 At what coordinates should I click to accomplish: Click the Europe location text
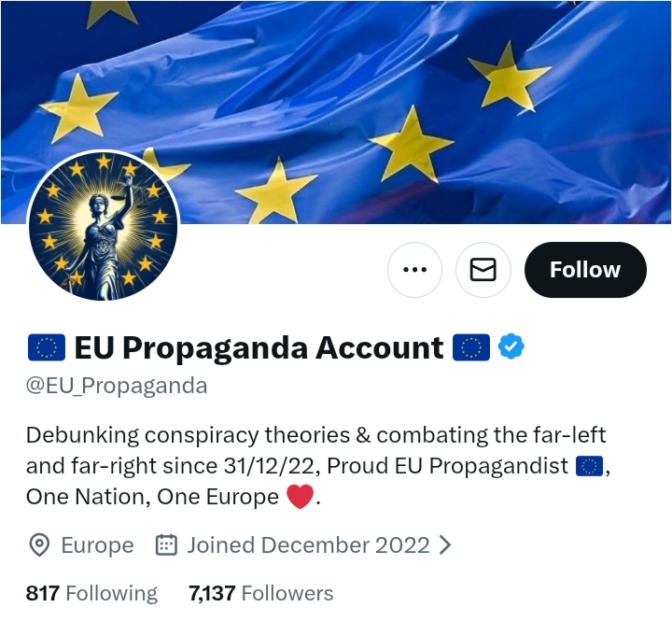(98, 545)
